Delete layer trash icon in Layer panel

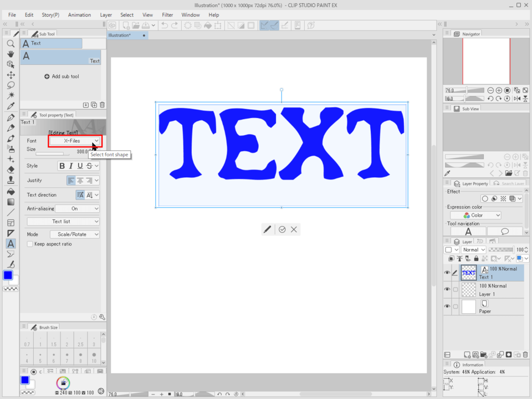(x=525, y=355)
